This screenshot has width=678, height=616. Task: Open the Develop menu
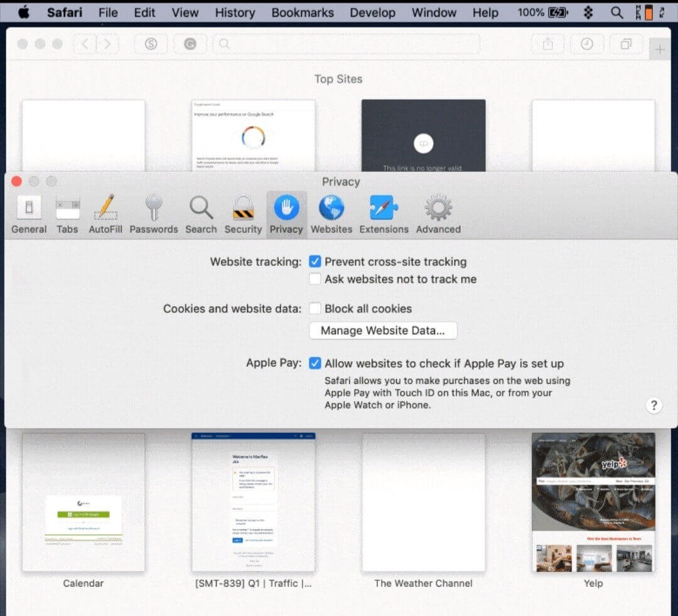[x=373, y=13]
